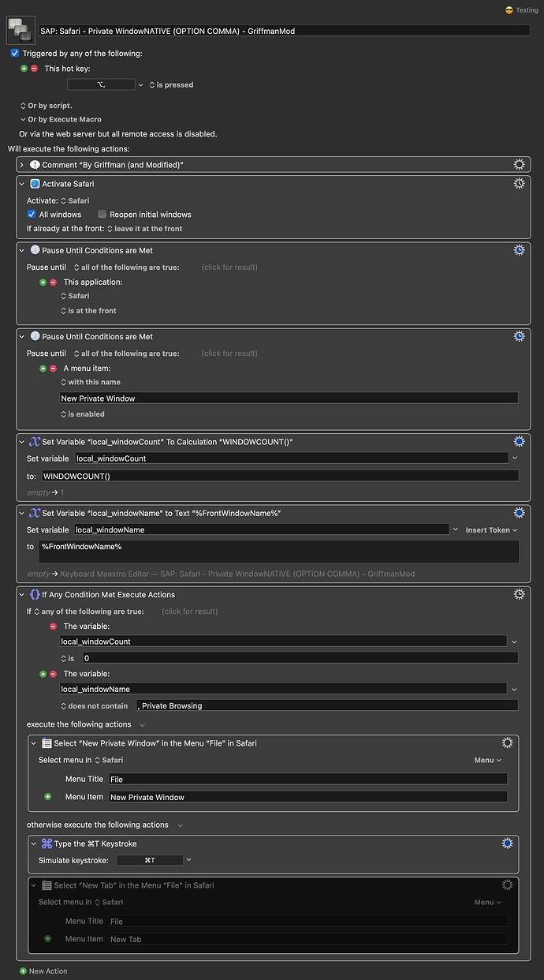Open the is pressed trigger popup
This screenshot has width=544, height=980.
point(171,84)
